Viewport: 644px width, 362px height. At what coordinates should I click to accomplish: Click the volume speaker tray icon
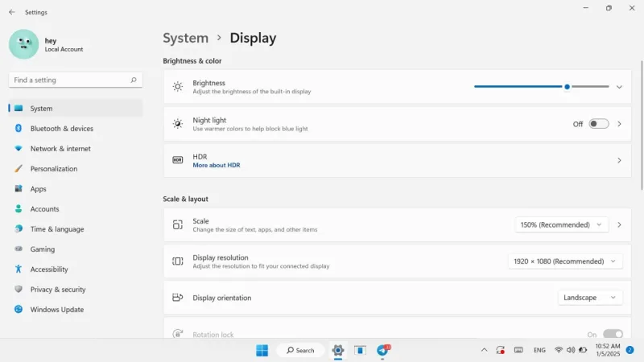point(571,350)
